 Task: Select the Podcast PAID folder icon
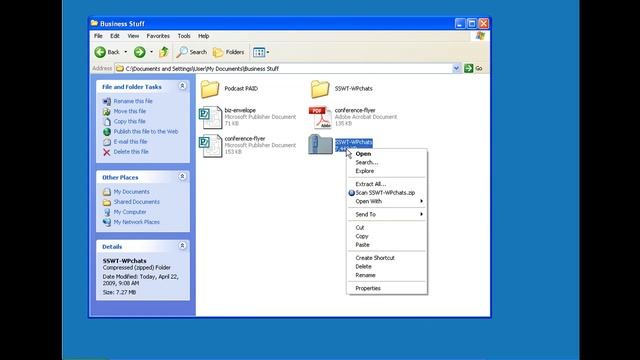[210, 89]
